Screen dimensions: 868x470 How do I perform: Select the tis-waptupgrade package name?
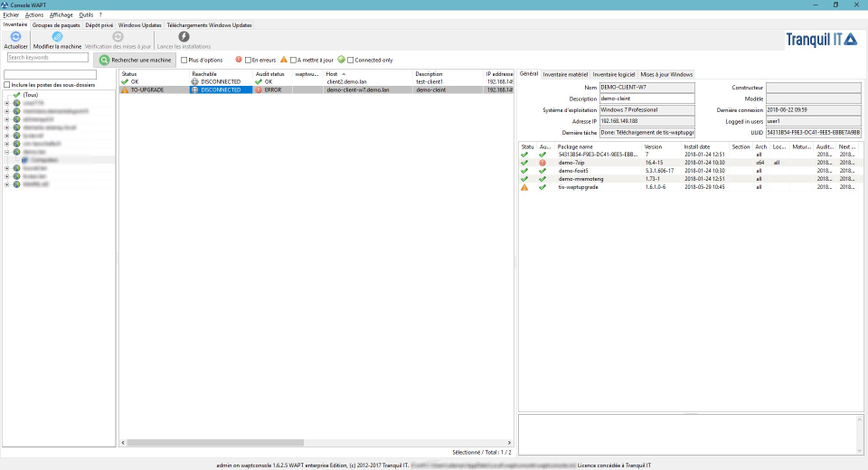coord(578,187)
